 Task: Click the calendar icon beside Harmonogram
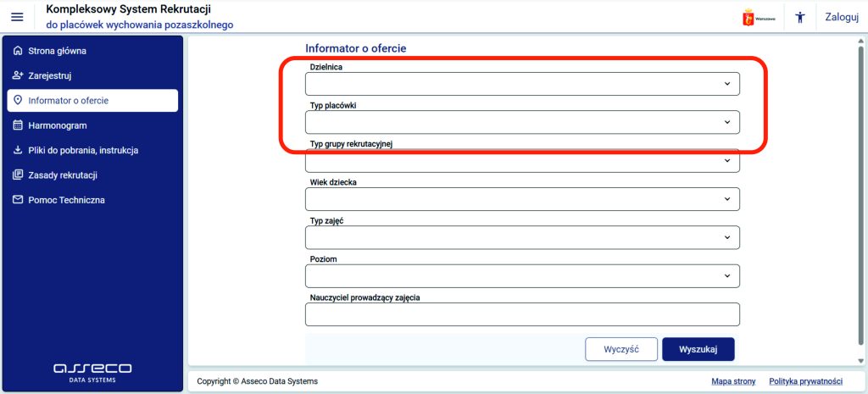click(17, 125)
